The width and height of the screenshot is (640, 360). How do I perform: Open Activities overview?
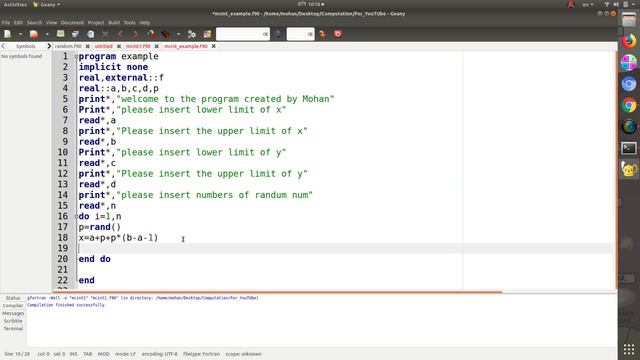pyautogui.click(x=15, y=5)
